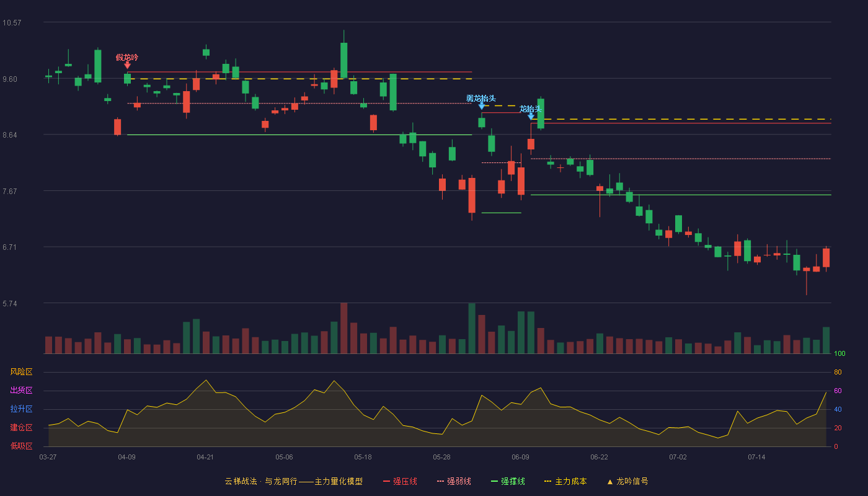Select the 出货区 zone label
The image size is (868, 496).
pyautogui.click(x=21, y=391)
